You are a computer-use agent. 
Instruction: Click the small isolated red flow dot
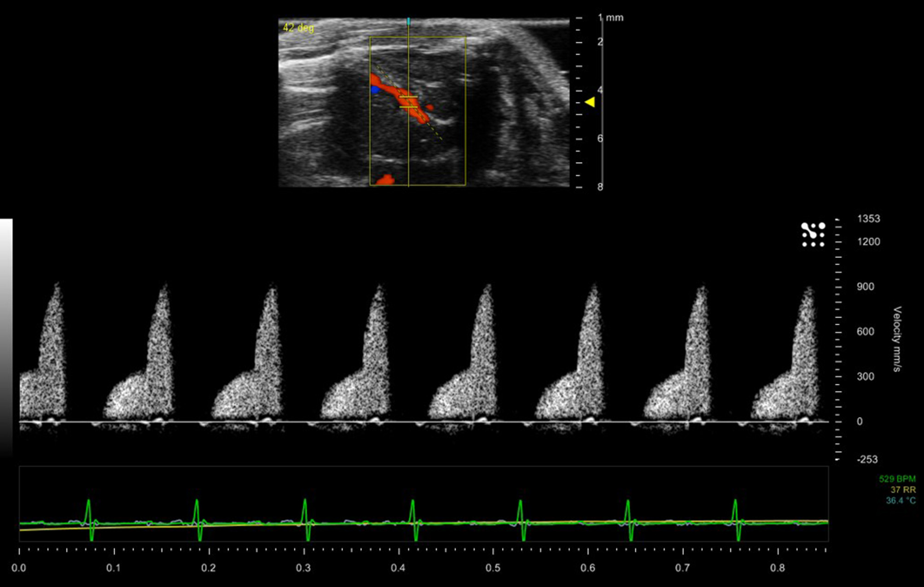[430, 107]
